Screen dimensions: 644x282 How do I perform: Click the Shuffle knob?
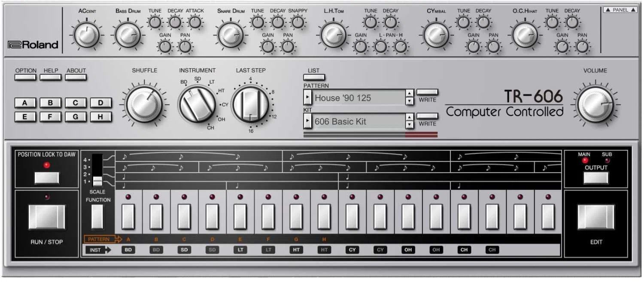click(144, 104)
